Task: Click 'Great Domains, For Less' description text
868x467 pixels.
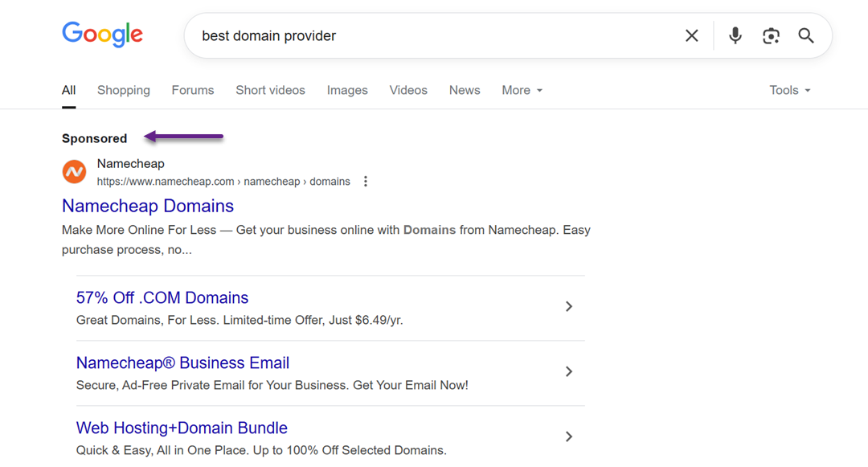Action: 240,321
